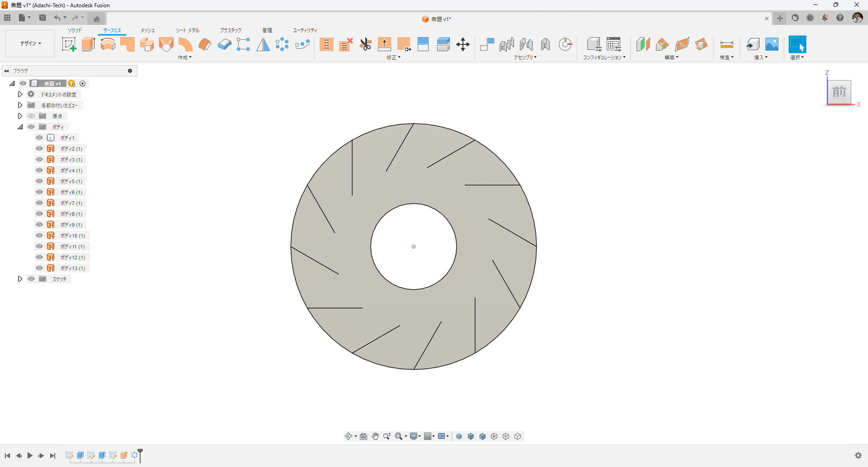Show the 原点 folder via crossed eye

tap(31, 116)
